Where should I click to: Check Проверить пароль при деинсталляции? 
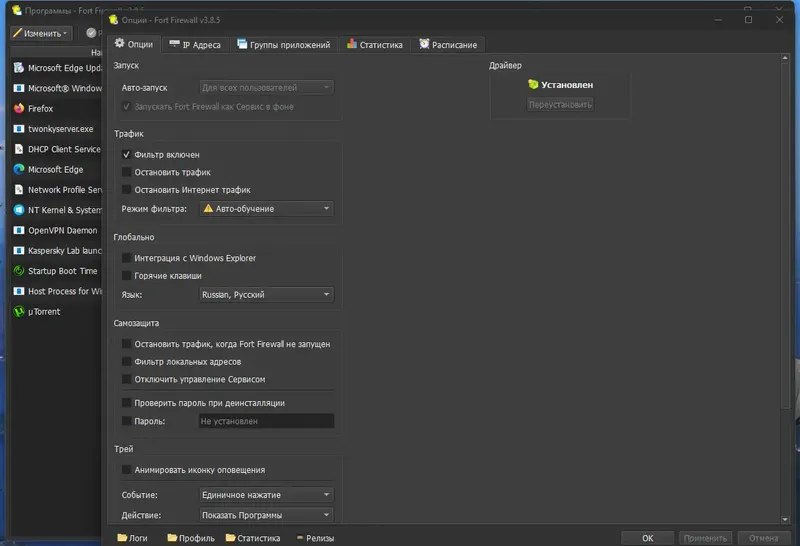[126, 403]
